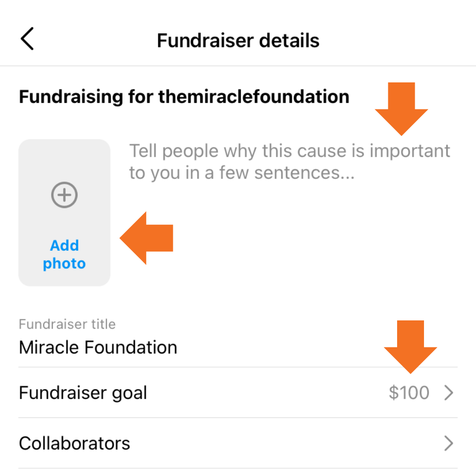This screenshot has width=476, height=476.
Task: Open the "Fundraiser goal" label row
Action: [83, 393]
